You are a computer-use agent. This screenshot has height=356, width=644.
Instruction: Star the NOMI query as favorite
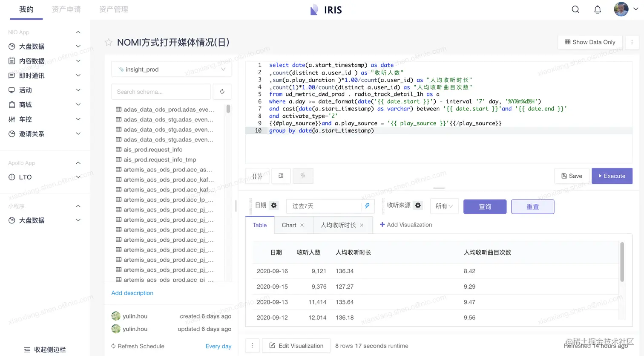109,42
